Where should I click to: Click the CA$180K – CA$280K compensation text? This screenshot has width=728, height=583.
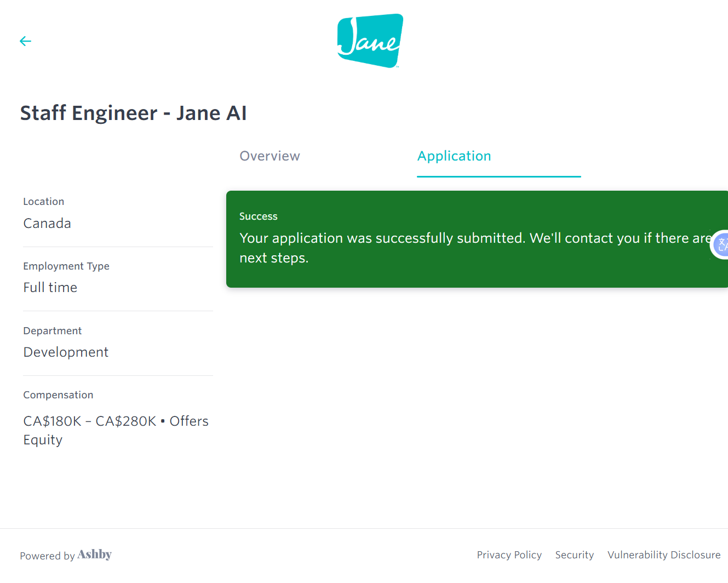[x=90, y=421]
